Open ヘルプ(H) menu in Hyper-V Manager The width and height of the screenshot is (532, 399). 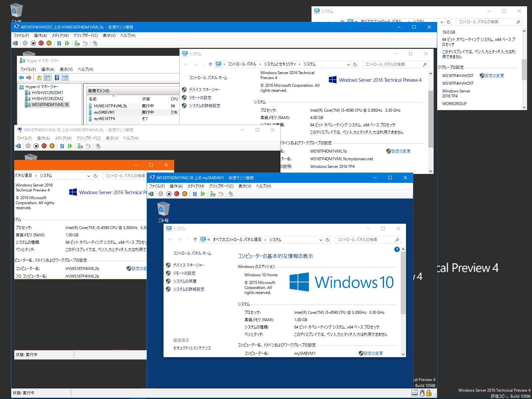coord(85,69)
